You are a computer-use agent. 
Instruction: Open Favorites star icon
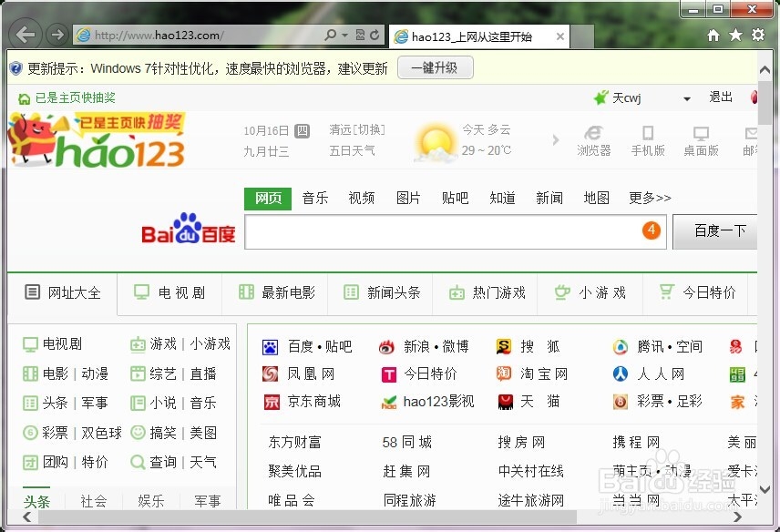pyautogui.click(x=735, y=35)
